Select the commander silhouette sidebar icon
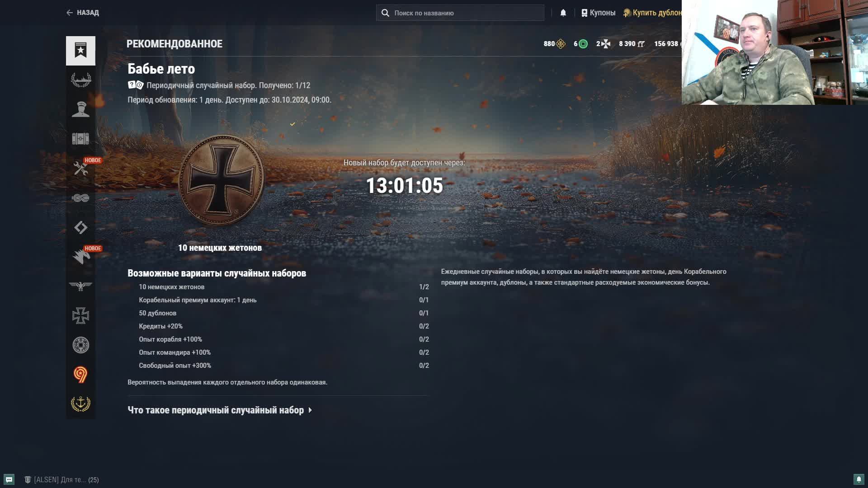This screenshot has height=488, width=868. click(80, 109)
